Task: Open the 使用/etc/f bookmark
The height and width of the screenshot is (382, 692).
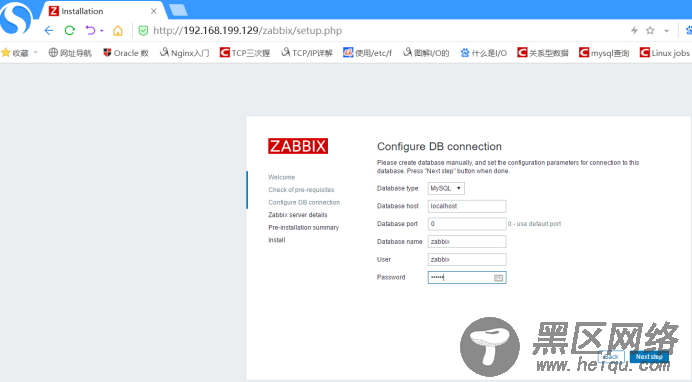Action: 367,53
